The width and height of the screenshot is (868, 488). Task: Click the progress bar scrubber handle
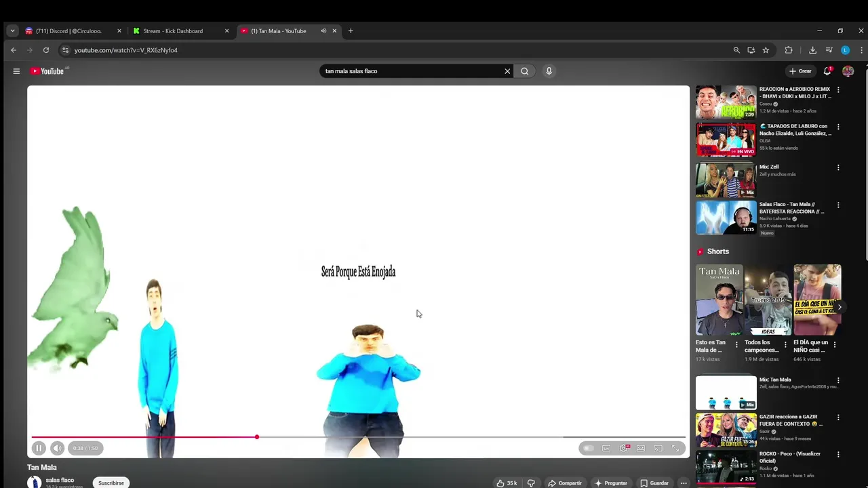tap(257, 437)
